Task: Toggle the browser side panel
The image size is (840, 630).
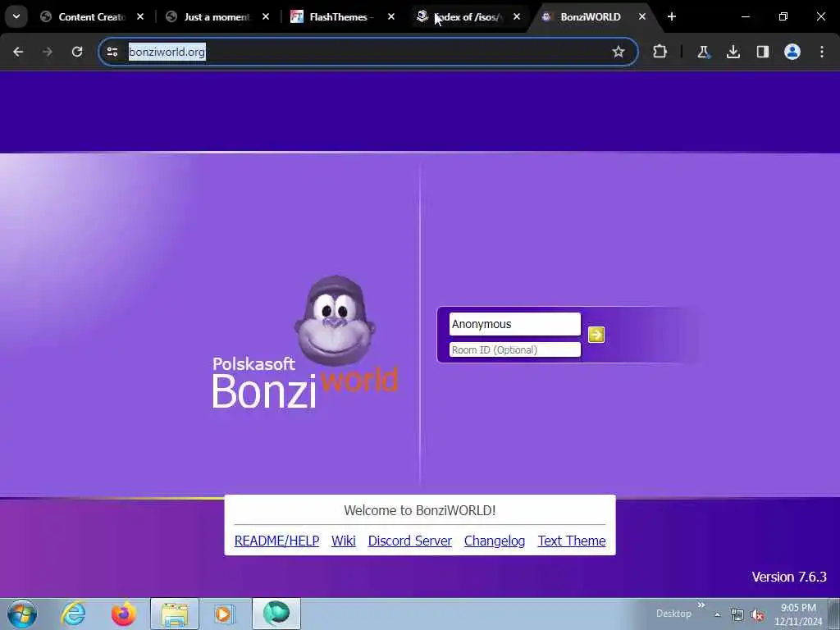Action: pos(762,52)
